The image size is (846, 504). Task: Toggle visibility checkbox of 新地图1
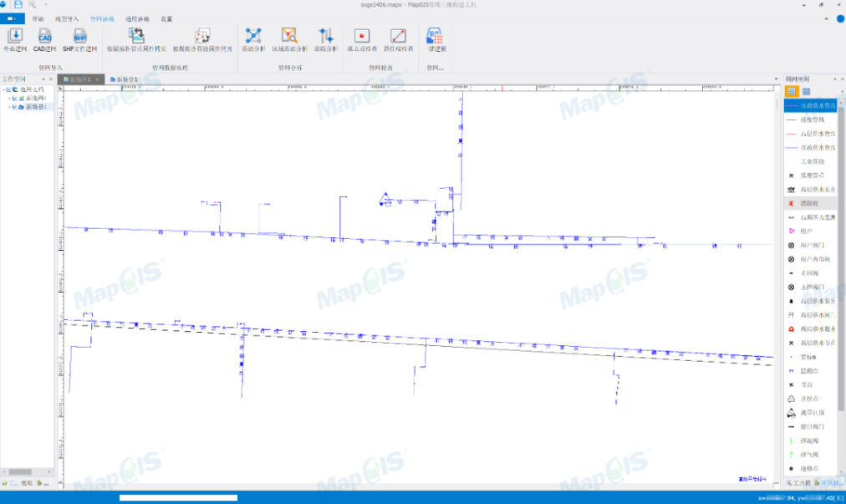tap(14, 99)
